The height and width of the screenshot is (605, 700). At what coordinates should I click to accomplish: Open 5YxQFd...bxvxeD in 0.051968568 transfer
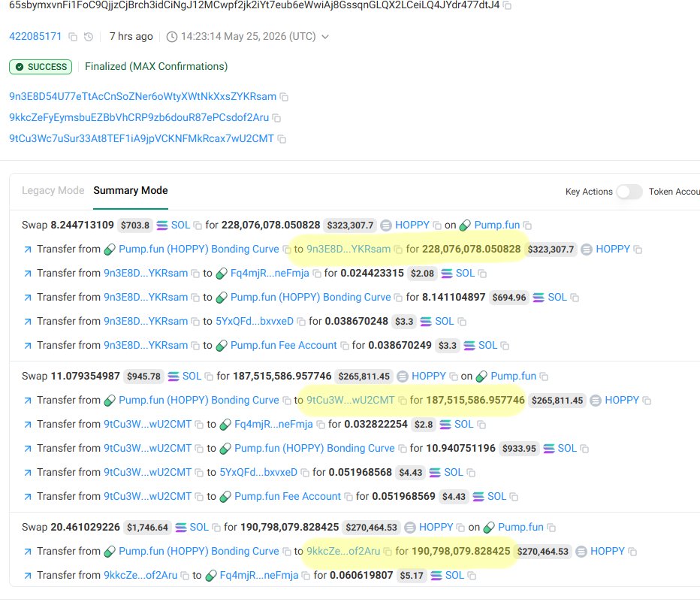click(258, 472)
